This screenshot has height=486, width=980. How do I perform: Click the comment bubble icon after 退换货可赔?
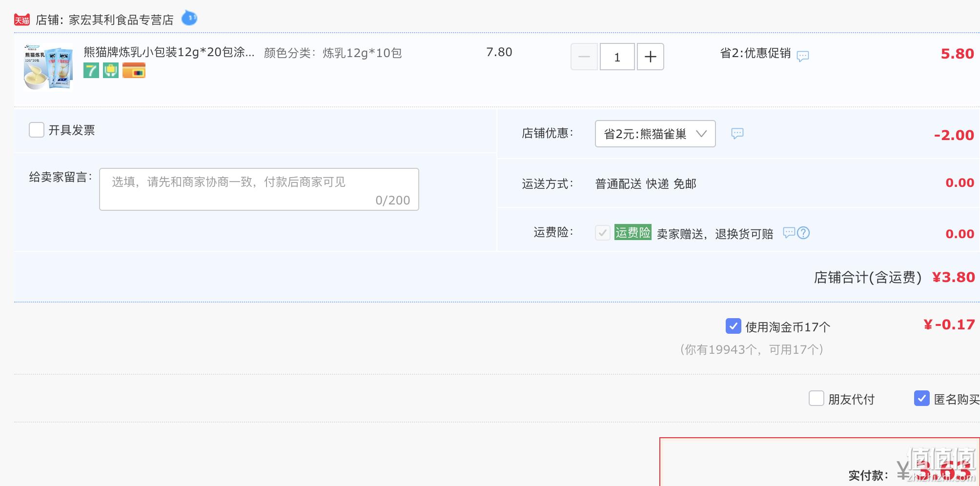point(789,233)
